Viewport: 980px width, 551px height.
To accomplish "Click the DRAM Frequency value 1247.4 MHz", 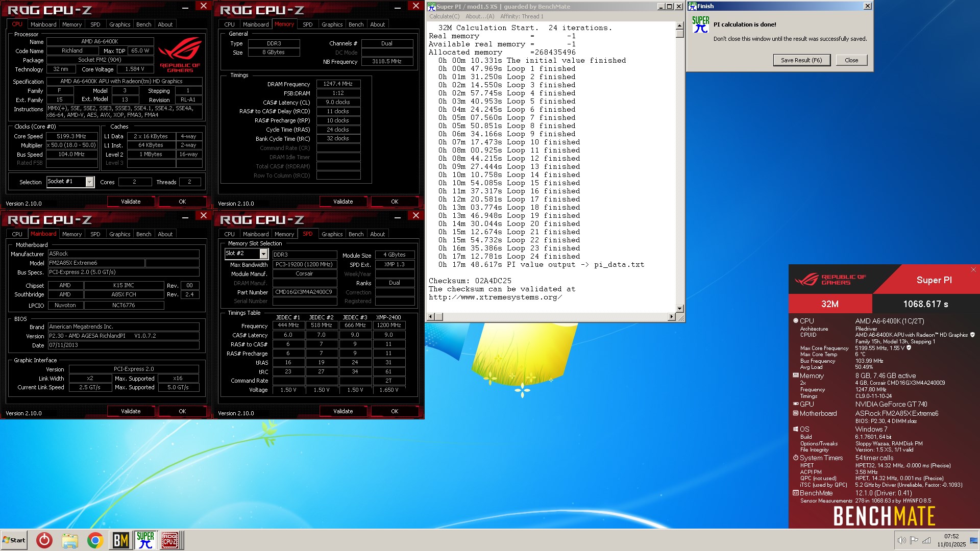I will [338, 84].
